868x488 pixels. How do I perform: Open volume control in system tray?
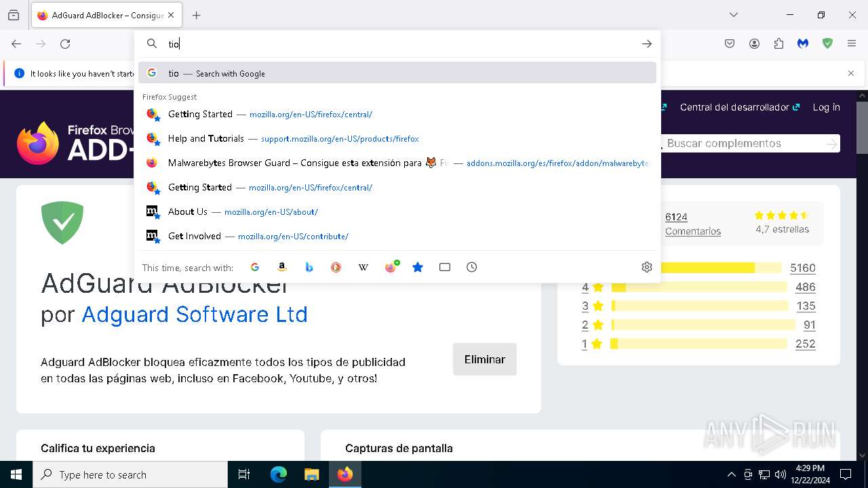[x=781, y=474]
